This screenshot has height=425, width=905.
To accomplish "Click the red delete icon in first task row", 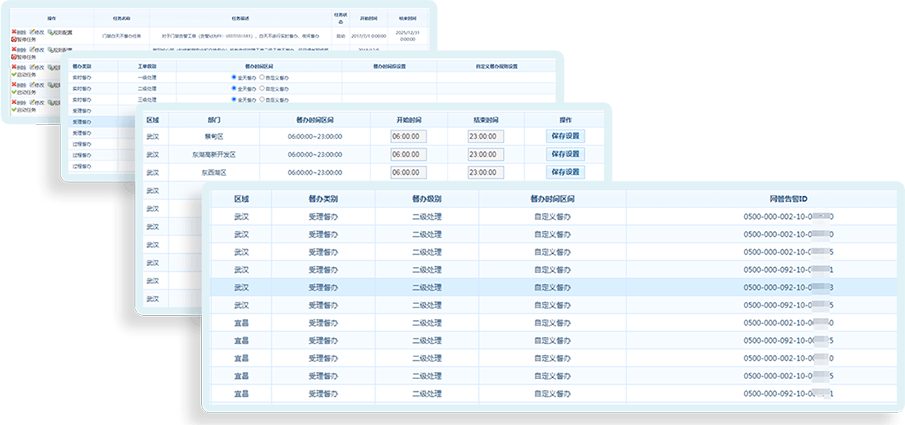I will point(14,32).
